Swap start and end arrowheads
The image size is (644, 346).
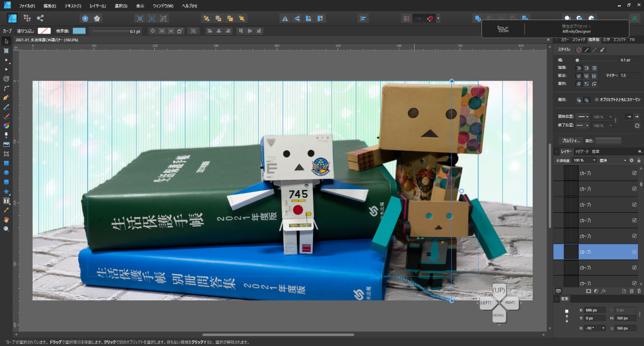pos(637,125)
